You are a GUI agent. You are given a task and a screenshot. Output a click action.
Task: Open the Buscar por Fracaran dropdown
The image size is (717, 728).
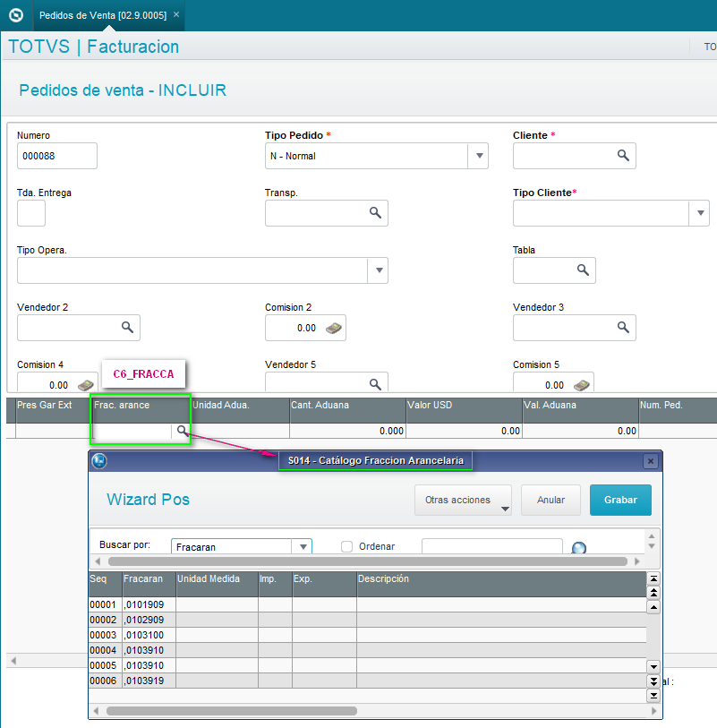pos(303,546)
